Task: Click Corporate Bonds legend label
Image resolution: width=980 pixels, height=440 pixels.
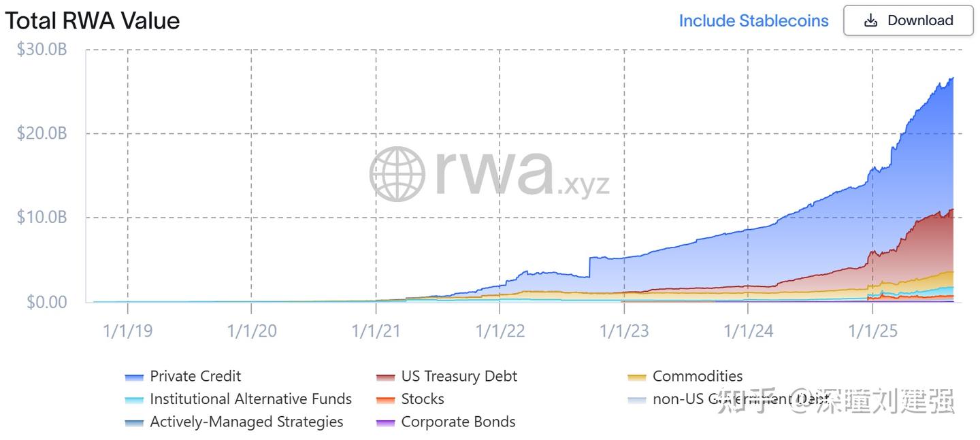Action: [x=458, y=422]
